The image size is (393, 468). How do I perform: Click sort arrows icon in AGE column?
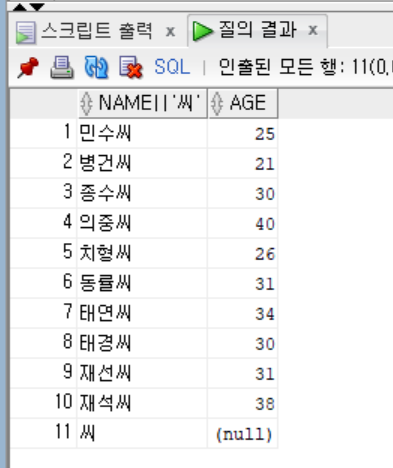coord(217,103)
